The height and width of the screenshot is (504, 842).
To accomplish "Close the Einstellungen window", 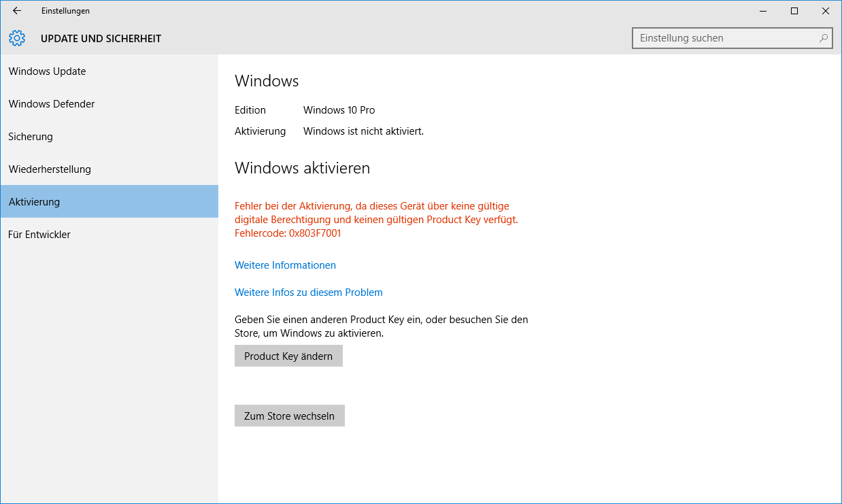I will [x=826, y=11].
